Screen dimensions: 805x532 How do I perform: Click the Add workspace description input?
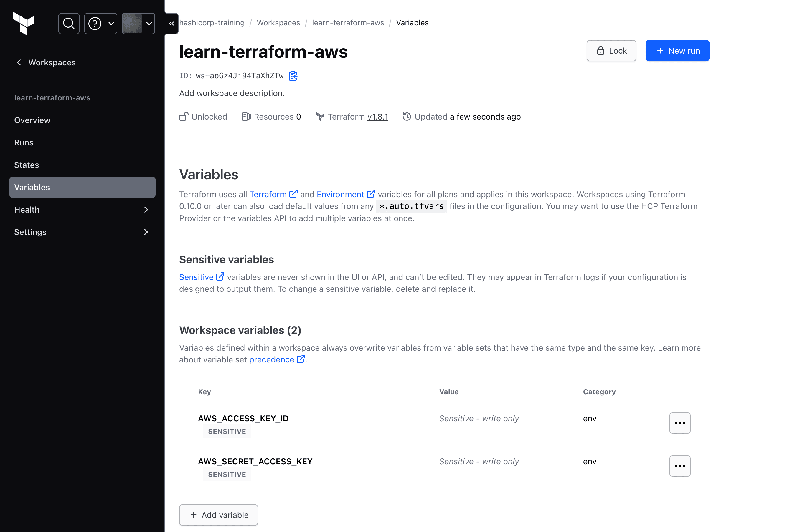232,93
